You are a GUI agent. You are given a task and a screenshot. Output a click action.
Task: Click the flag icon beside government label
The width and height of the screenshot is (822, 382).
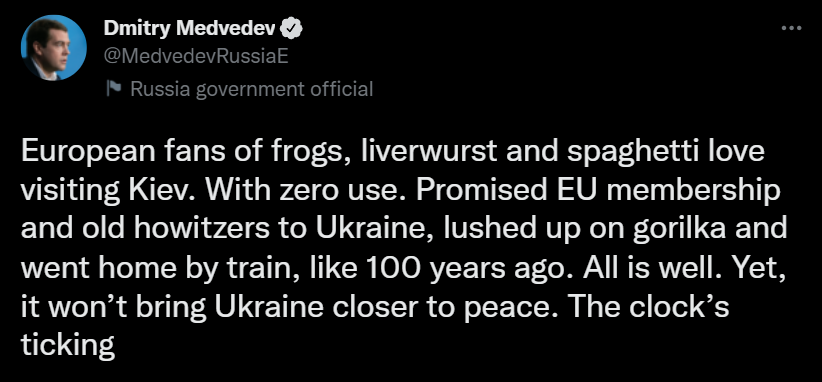113,89
